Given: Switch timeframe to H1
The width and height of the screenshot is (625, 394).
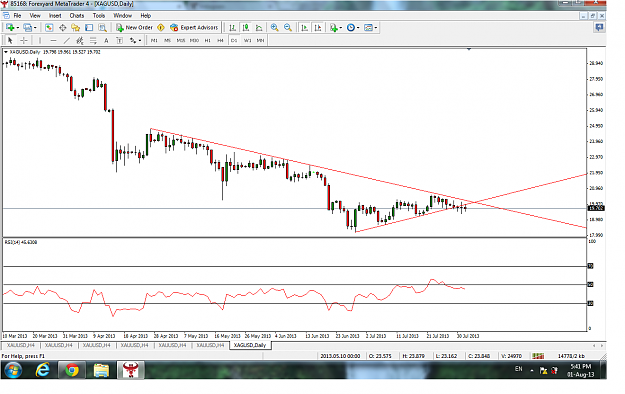Looking at the screenshot, I should [207, 40].
